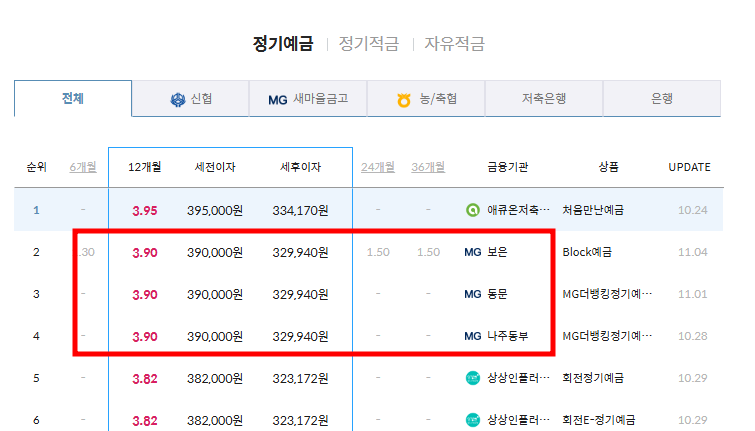The height and width of the screenshot is (431, 755).
Task: Select the 정기예금 heading
Action: pos(283,44)
